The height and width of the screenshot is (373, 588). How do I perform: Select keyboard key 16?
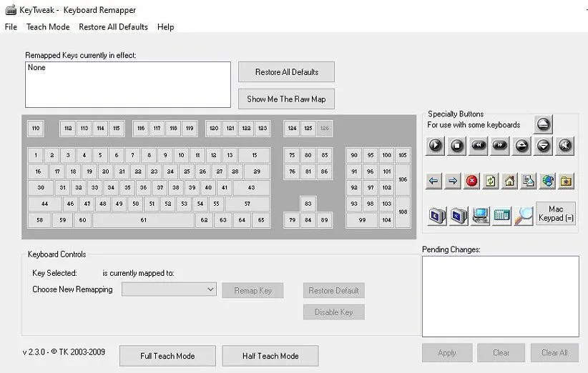(38, 171)
